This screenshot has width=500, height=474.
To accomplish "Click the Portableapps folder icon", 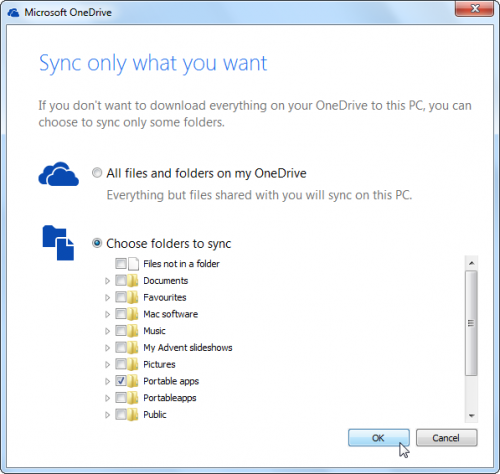I will tap(133, 398).
